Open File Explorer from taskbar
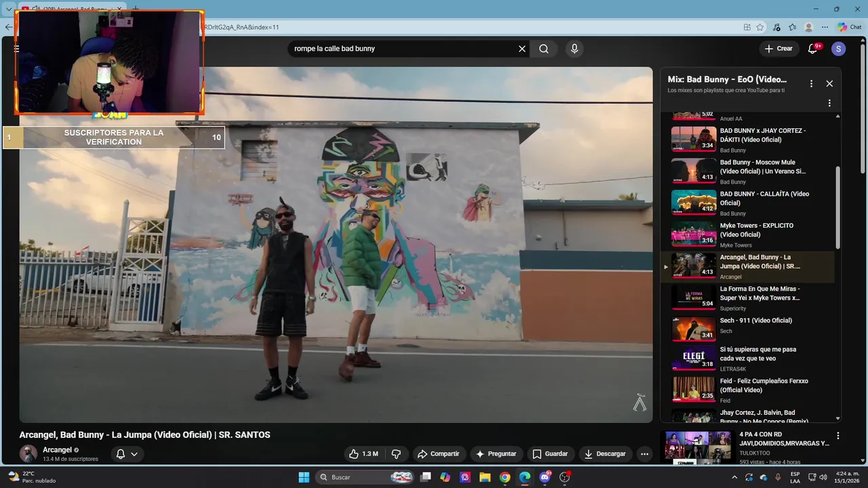This screenshot has height=488, width=868. tap(485, 477)
